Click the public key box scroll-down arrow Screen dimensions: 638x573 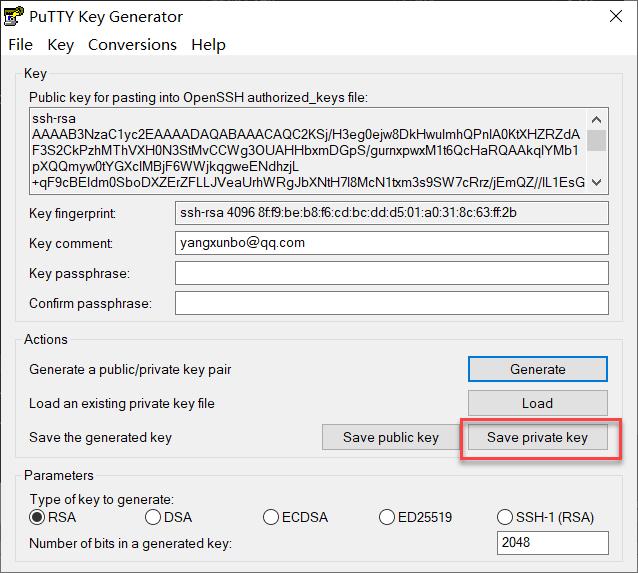tap(597, 182)
